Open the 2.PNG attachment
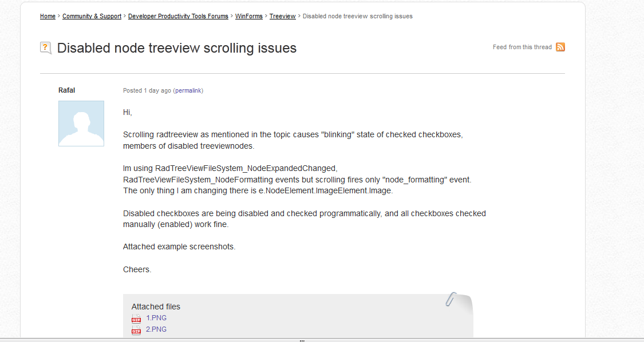Viewport: 644px width, 342px height. coord(156,329)
